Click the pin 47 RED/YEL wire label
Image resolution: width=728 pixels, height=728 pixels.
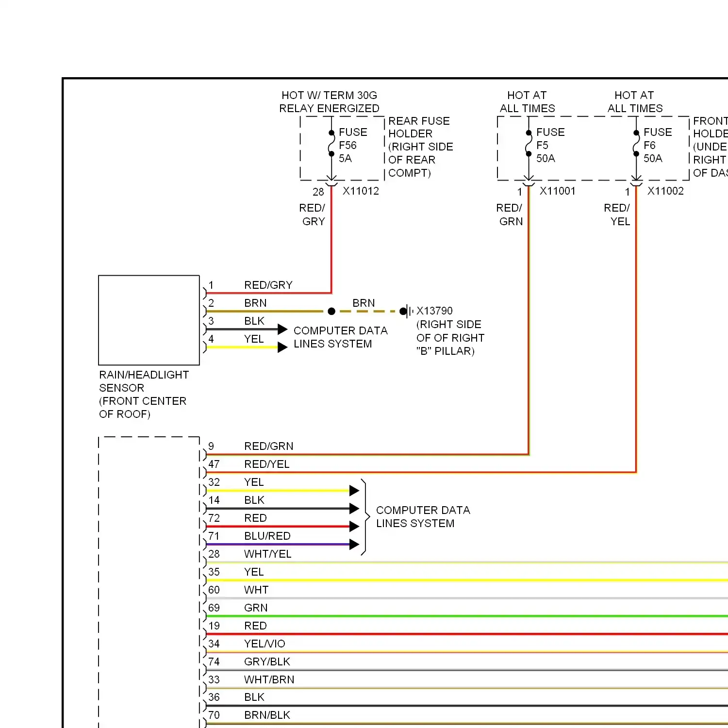(x=267, y=464)
